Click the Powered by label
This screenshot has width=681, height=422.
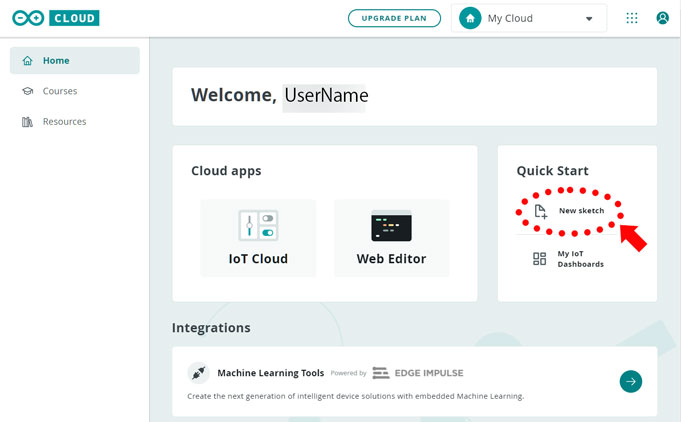click(x=348, y=373)
